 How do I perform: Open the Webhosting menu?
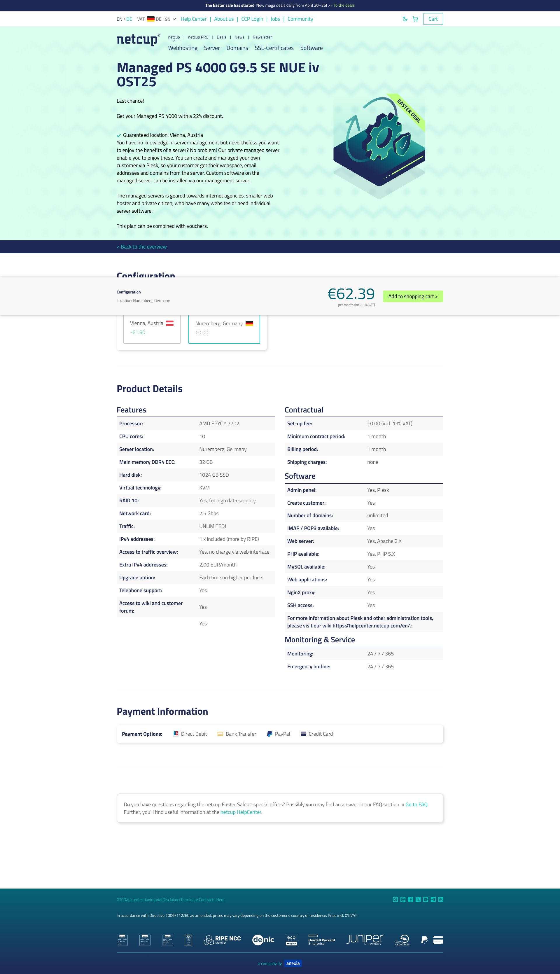[183, 48]
